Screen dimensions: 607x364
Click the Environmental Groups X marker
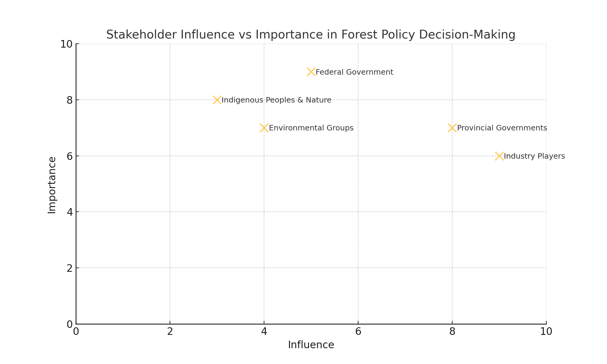(x=264, y=128)
